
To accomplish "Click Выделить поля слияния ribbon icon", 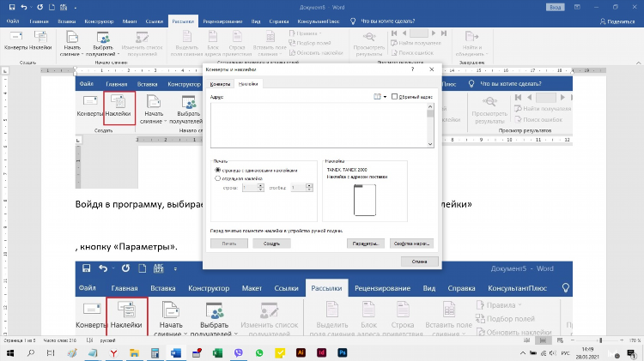I will pos(187,44).
